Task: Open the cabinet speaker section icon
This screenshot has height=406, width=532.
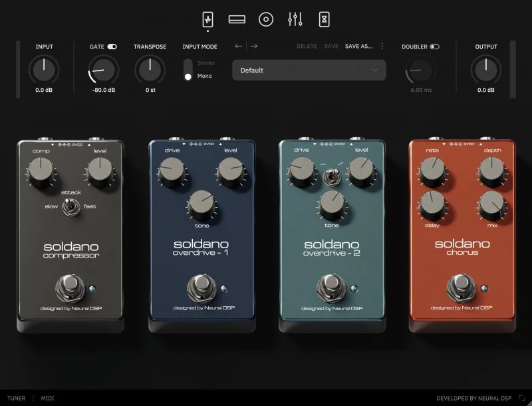Action: (266, 19)
